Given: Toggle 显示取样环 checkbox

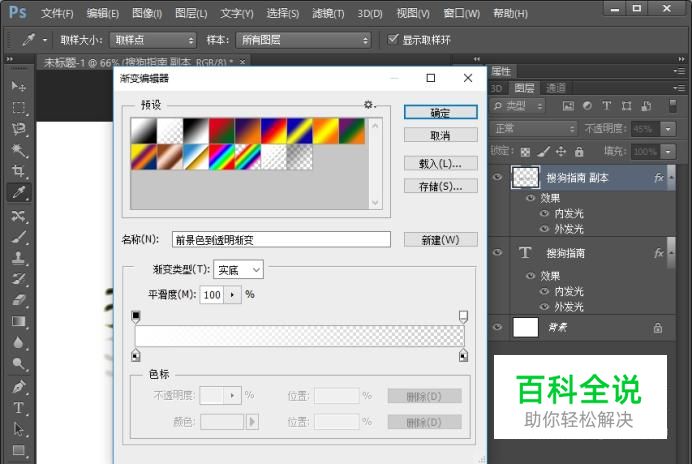Looking at the screenshot, I should point(393,40).
